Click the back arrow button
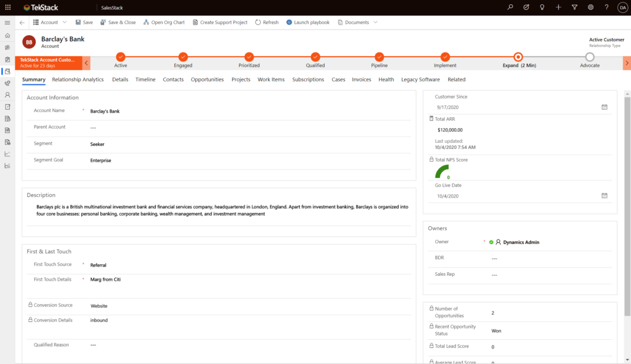The height and width of the screenshot is (364, 631). [x=22, y=23]
